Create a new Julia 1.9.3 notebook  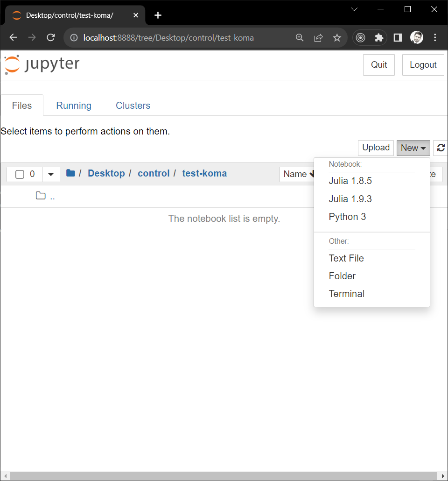point(350,199)
